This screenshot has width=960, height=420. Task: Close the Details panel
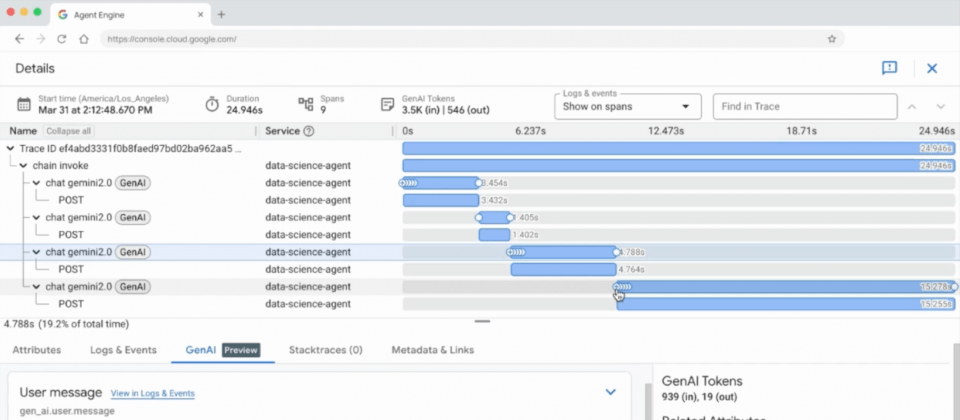(932, 69)
